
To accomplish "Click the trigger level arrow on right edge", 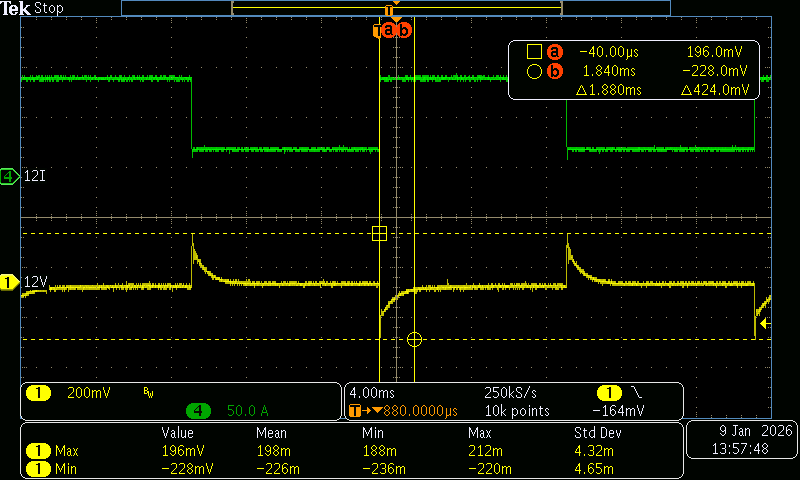I will [764, 323].
